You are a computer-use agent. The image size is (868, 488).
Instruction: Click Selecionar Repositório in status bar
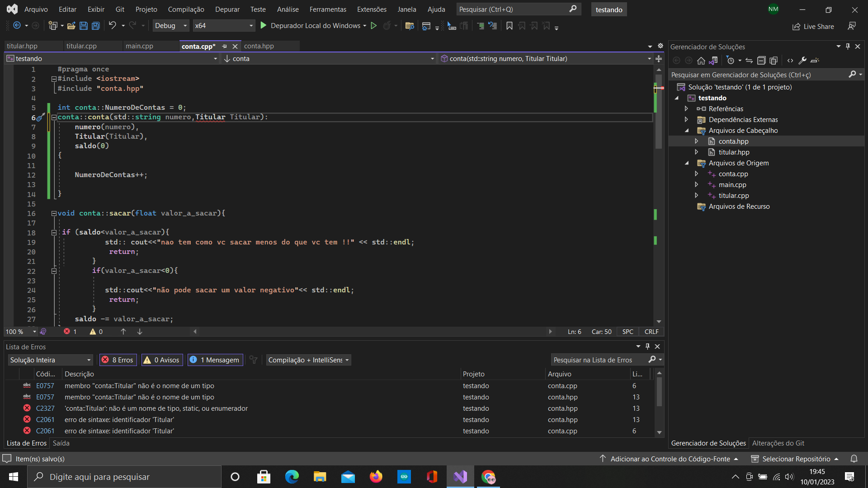click(795, 459)
